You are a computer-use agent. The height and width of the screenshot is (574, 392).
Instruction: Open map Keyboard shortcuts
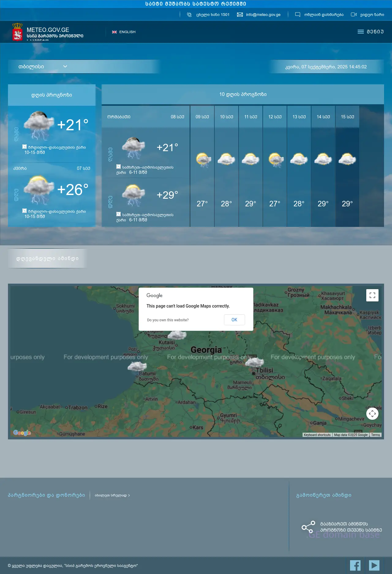pyautogui.click(x=317, y=435)
